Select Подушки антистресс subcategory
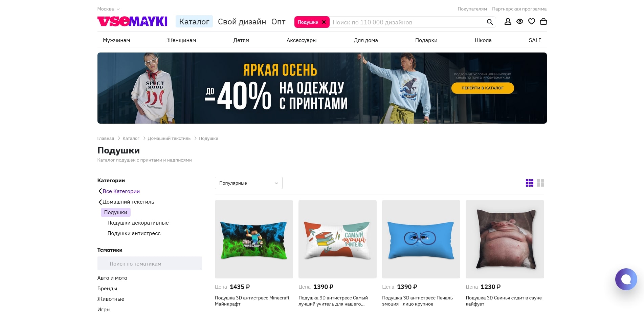Viewport: 644px width, 314px height. (134, 233)
